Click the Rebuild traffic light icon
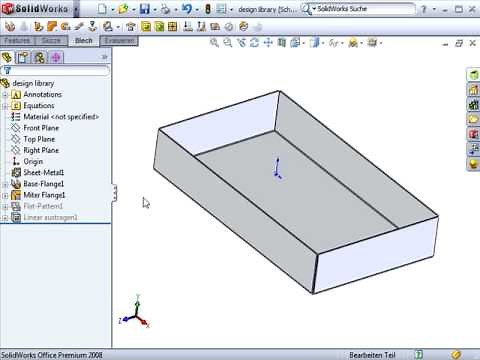 207,9
